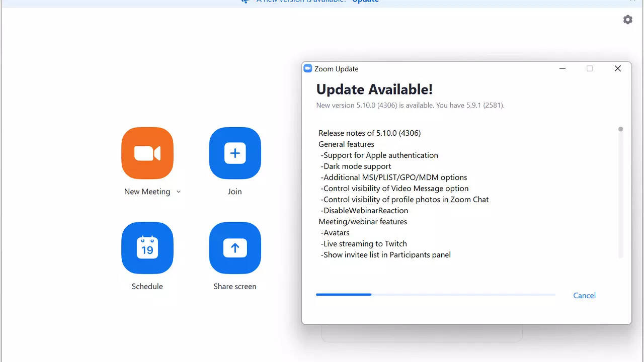The image size is (644, 362).
Task: Click 'Release notes of 5.10.0 (4306)' line
Action: (369, 133)
